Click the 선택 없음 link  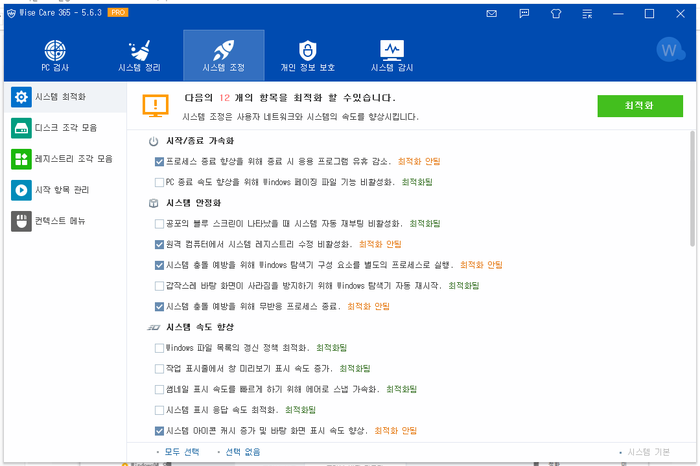click(243, 452)
